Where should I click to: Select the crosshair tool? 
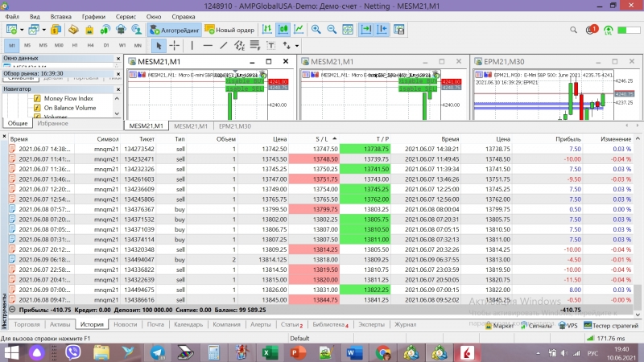[x=175, y=46]
